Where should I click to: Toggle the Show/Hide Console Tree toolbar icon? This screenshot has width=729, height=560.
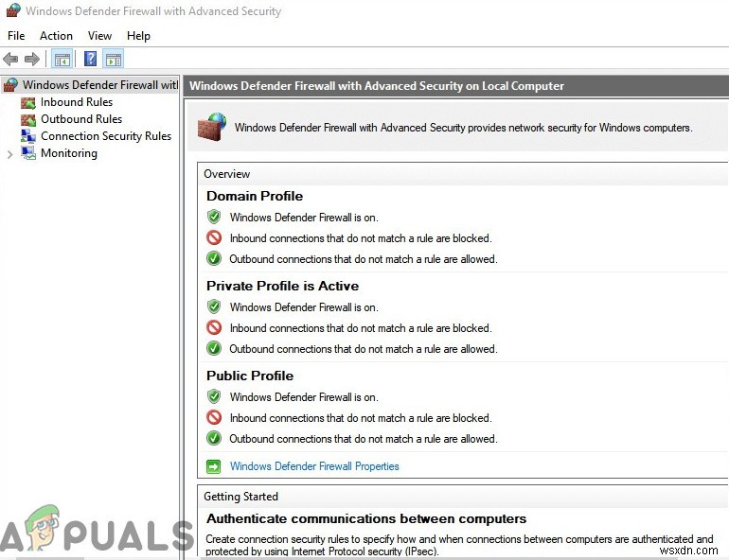coord(62,60)
